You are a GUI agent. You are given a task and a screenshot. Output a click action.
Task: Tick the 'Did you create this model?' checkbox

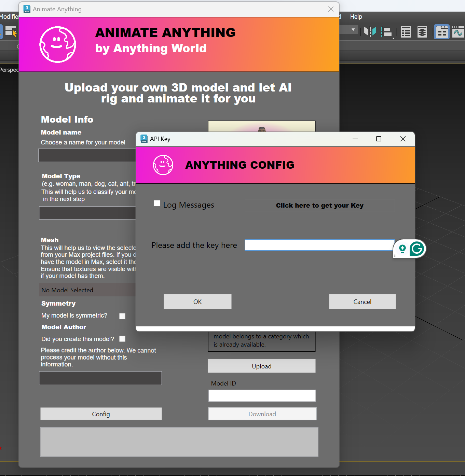[x=122, y=339]
